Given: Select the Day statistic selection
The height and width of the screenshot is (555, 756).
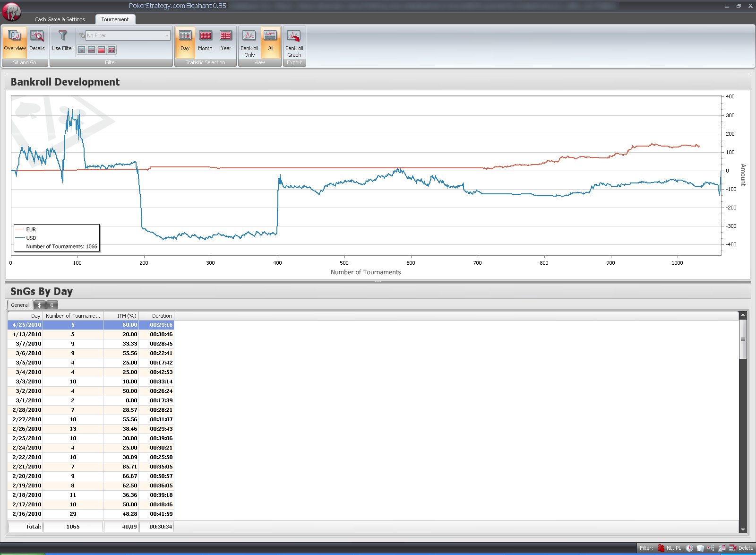Looking at the screenshot, I should click(x=185, y=42).
